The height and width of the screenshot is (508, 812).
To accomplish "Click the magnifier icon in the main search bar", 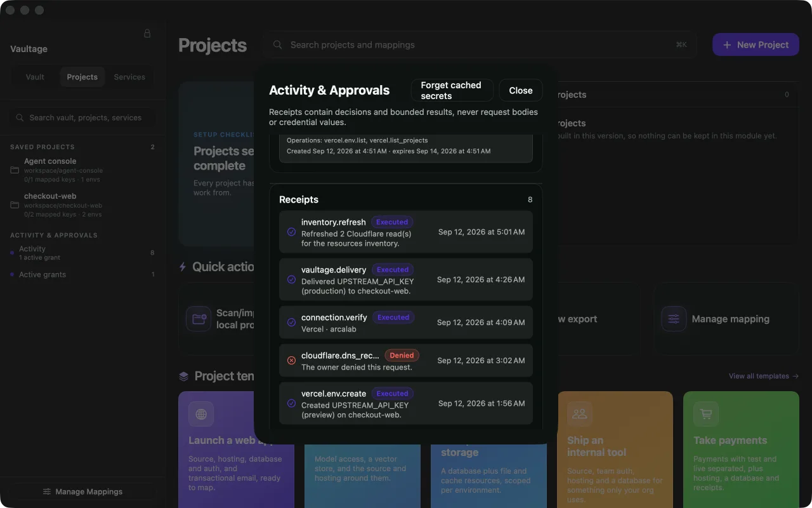I will pos(278,45).
